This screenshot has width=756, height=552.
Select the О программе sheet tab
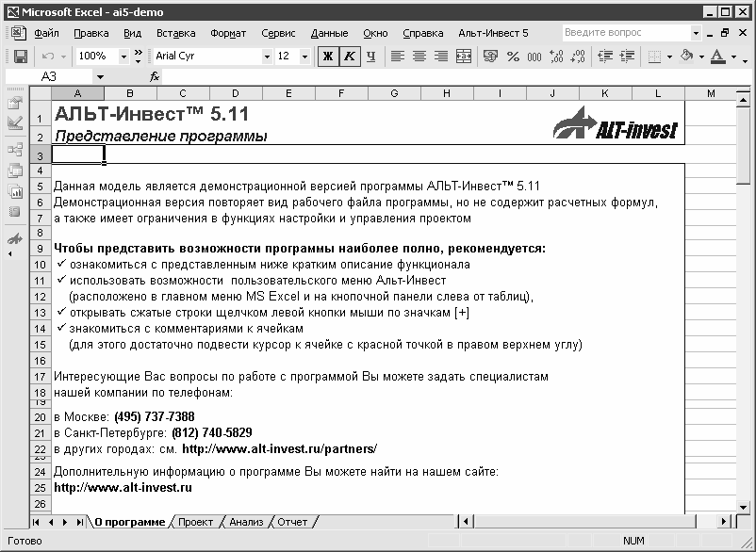point(130,522)
